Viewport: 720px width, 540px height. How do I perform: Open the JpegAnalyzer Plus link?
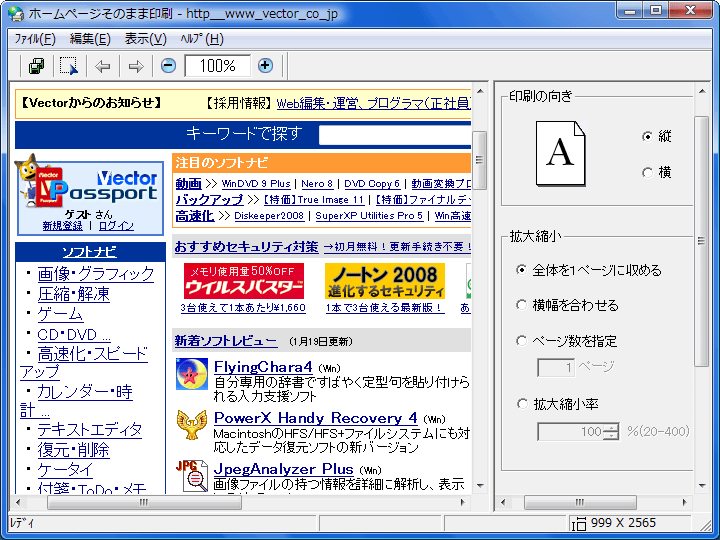click(283, 469)
